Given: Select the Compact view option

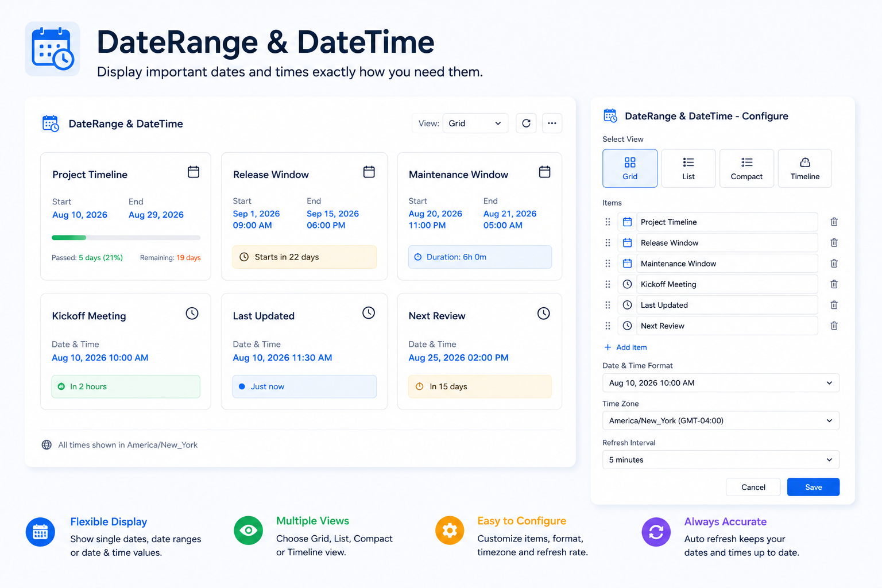Looking at the screenshot, I should (x=746, y=168).
